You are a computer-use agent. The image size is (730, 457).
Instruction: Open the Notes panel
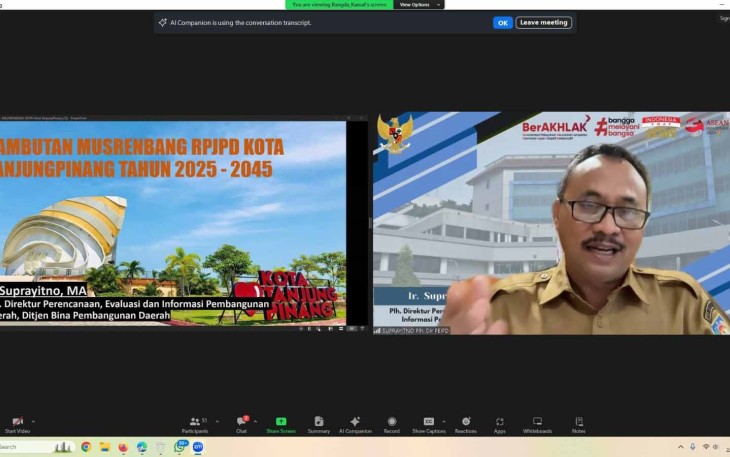point(579,425)
